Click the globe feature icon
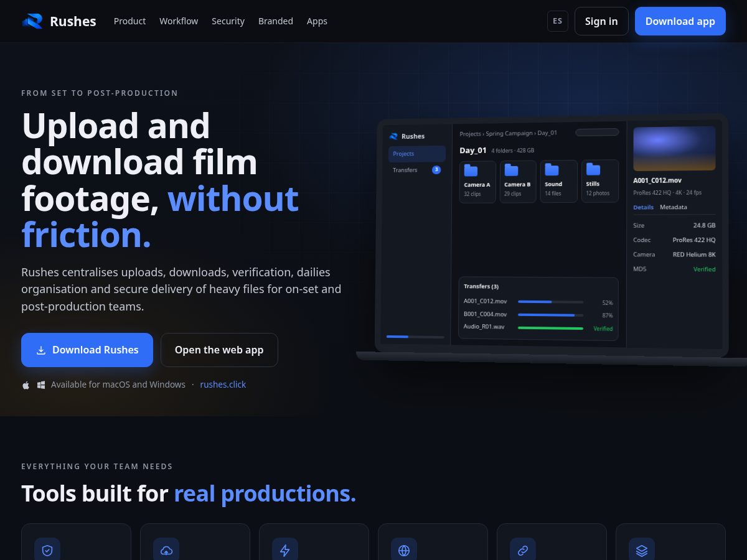The width and height of the screenshot is (747, 560). 404,550
